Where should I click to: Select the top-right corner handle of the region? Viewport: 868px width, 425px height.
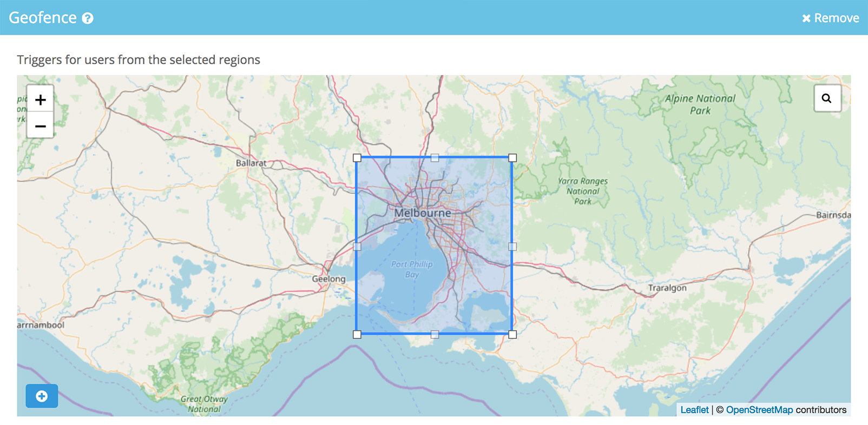[x=512, y=158]
